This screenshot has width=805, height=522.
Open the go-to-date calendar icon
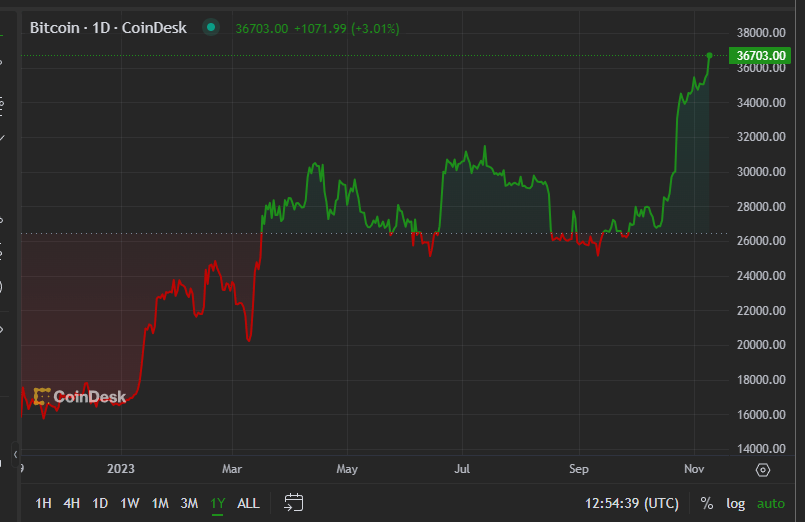[x=294, y=502]
